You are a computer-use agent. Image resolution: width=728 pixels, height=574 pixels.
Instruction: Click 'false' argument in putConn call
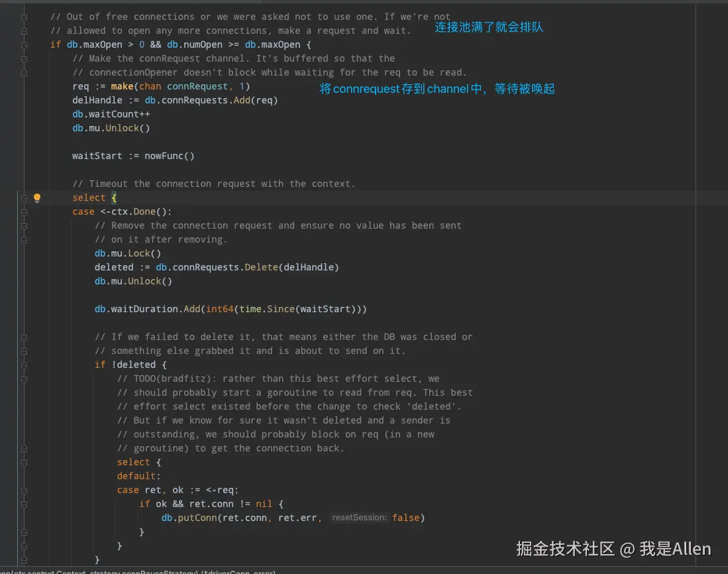(406, 518)
